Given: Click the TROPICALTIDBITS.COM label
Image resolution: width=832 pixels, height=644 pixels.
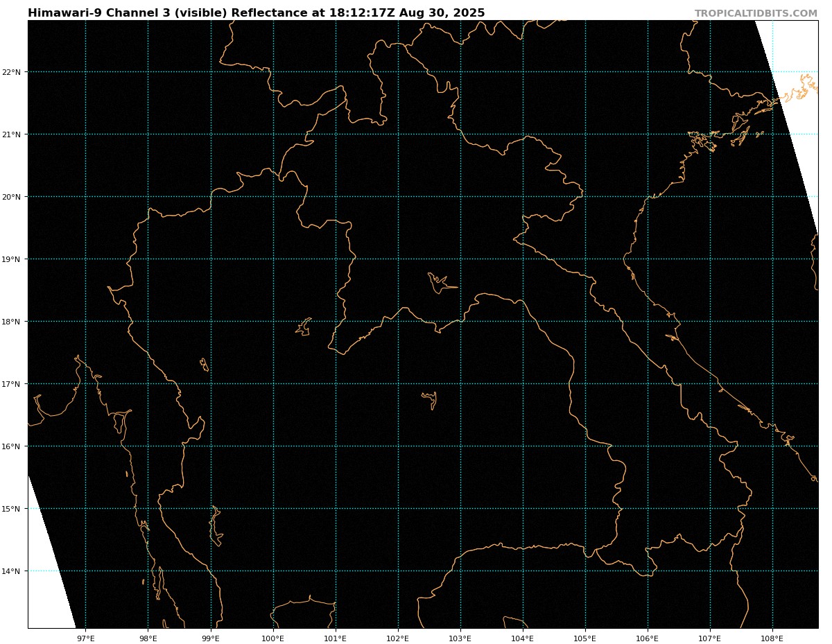Looking at the screenshot, I should point(756,14).
